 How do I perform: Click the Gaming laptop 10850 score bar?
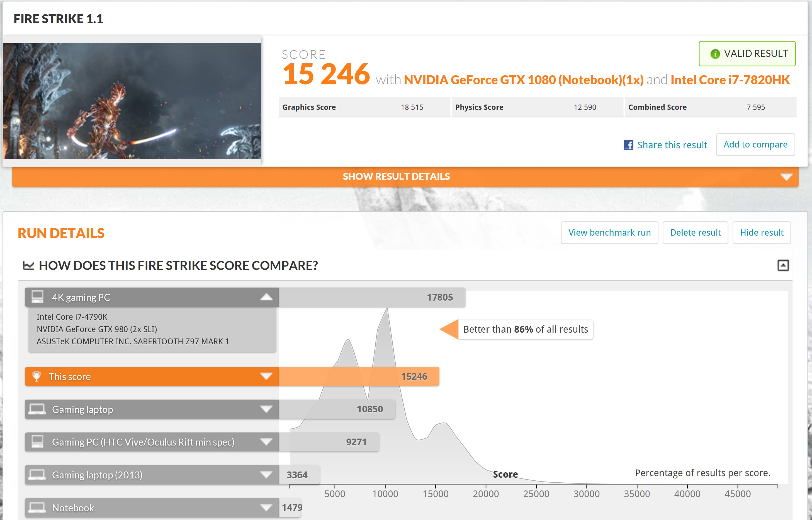337,409
